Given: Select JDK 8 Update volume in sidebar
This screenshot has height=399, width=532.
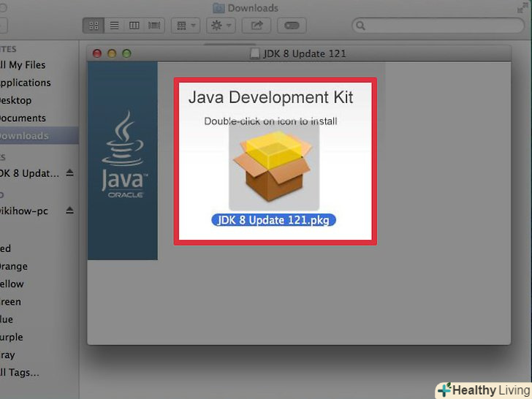Looking at the screenshot, I should [x=29, y=173].
